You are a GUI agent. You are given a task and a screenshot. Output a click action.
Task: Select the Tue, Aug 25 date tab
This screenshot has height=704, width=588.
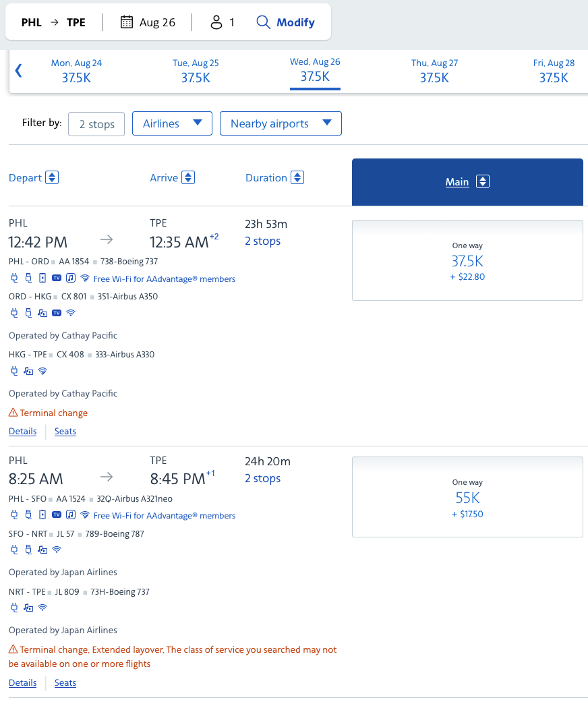196,71
